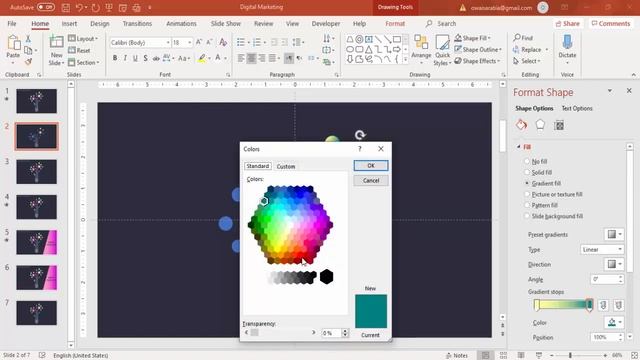
Task: Click the Add gradient stop icon
Action: tap(603, 305)
